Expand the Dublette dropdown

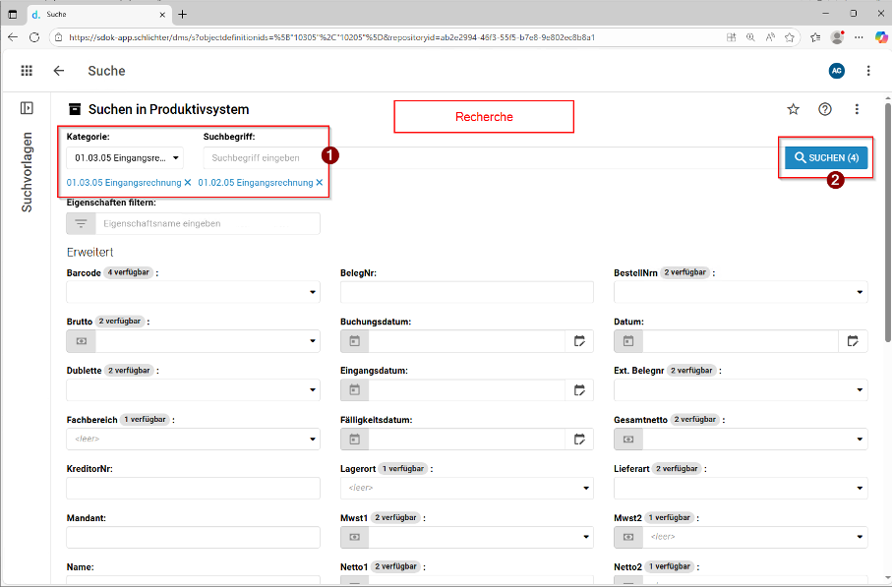click(x=312, y=390)
